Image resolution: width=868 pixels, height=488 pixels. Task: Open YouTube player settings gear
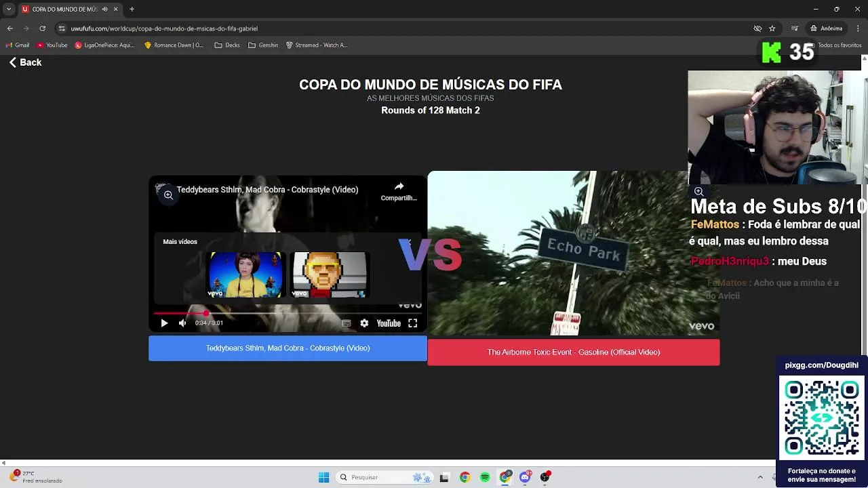364,323
